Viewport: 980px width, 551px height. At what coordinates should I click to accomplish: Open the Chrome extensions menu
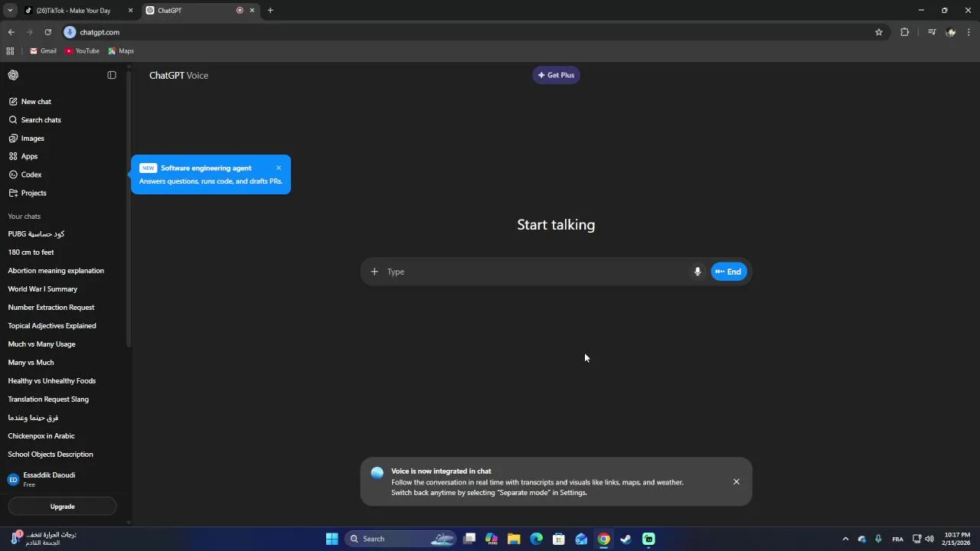(905, 32)
